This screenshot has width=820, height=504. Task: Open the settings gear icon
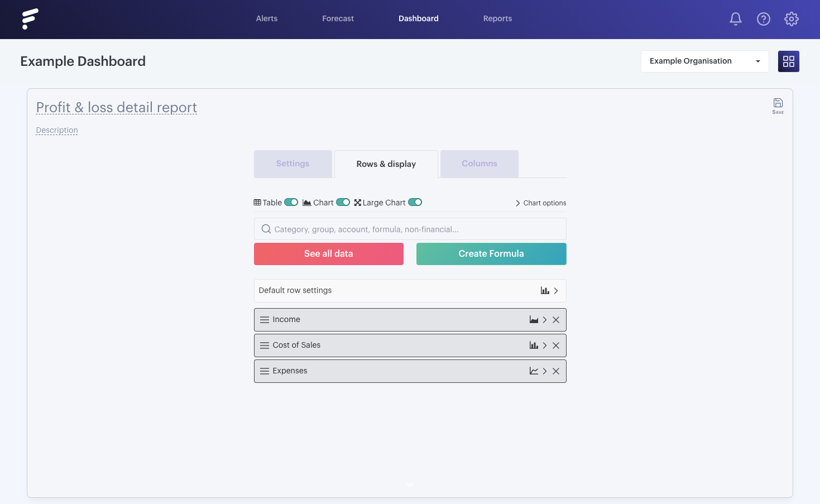coord(792,19)
